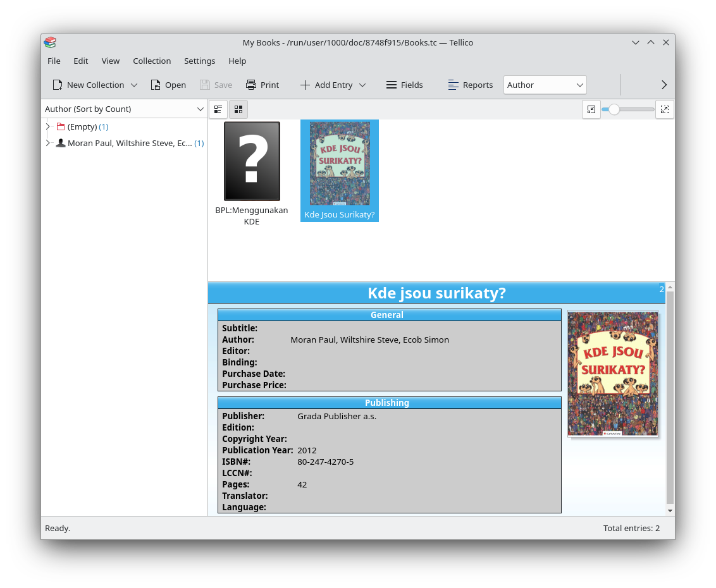Screen dimensions: 716x588
Task: Select the BPL:Menggunakan KDE book thumbnail
Action: pyautogui.click(x=252, y=162)
